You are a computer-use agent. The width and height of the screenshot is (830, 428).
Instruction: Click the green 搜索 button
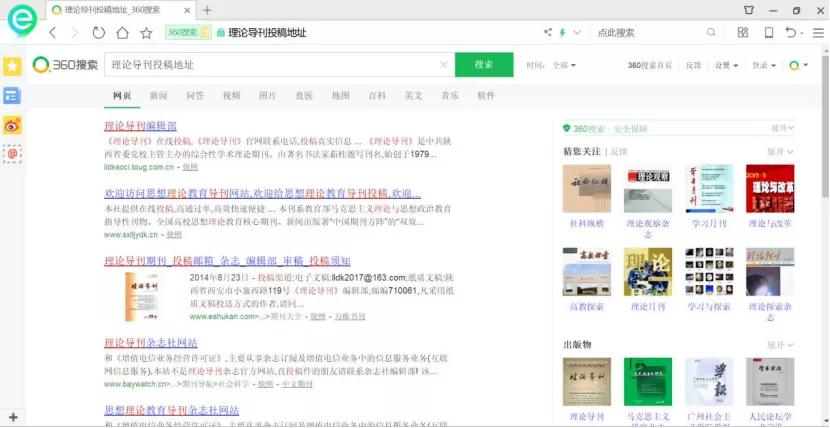point(484,65)
